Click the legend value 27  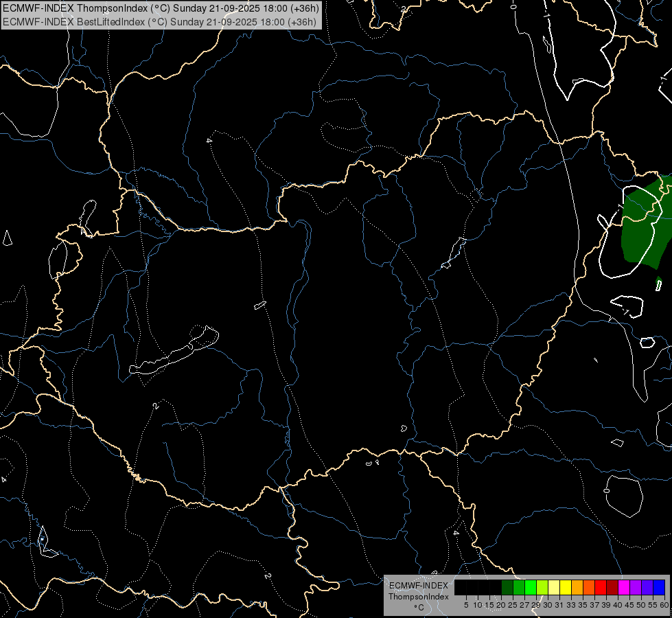524,605
